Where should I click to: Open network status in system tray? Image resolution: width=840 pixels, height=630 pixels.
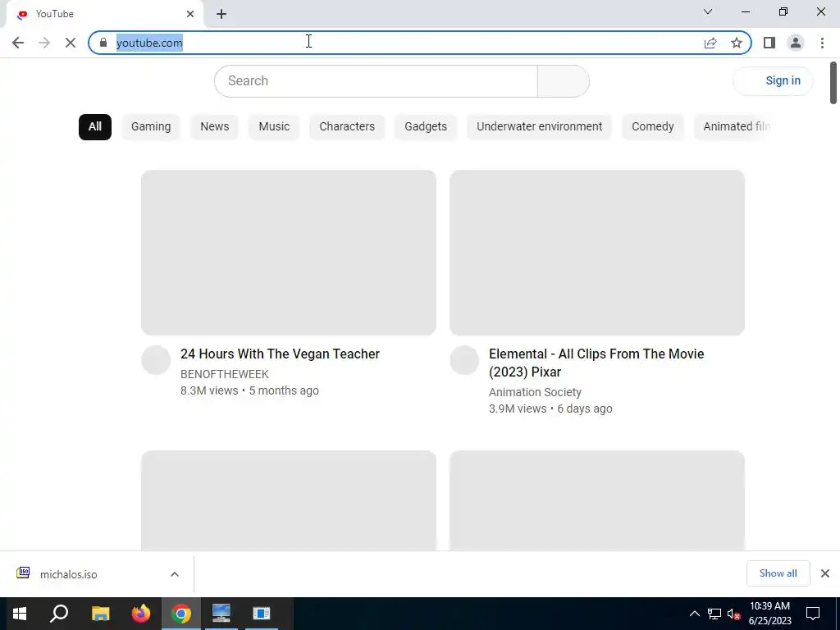(x=714, y=614)
